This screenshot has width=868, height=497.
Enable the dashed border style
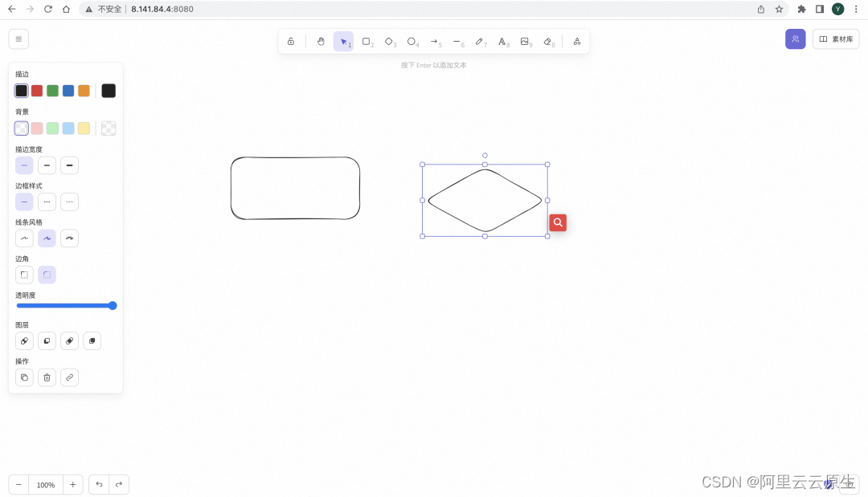[47, 202]
